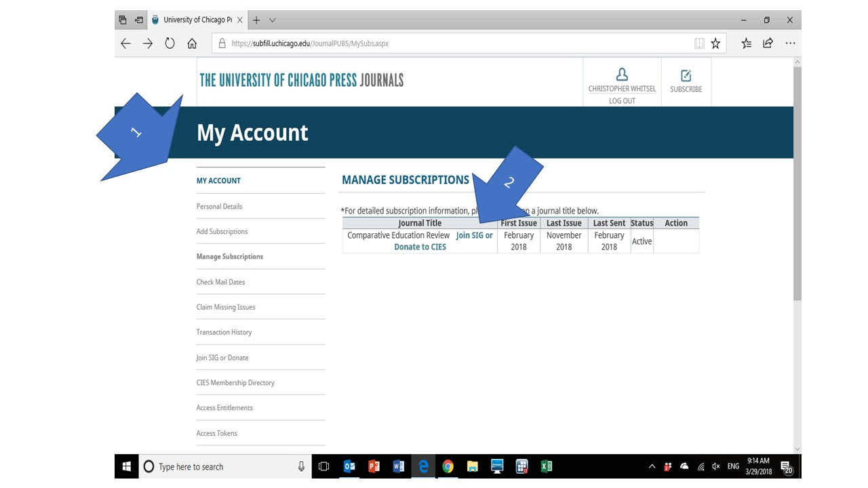The width and height of the screenshot is (868, 488).
Task: Open Add Subscriptions in sidebar
Action: (x=222, y=232)
